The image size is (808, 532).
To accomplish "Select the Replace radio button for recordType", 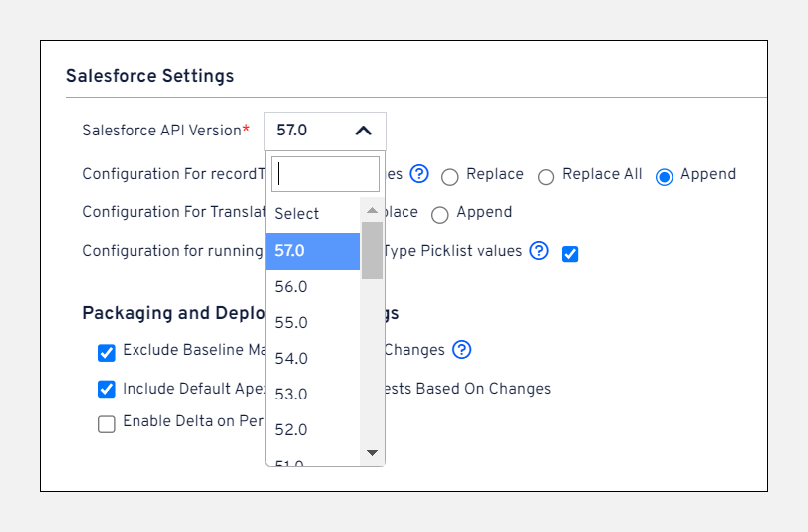I will (x=450, y=176).
